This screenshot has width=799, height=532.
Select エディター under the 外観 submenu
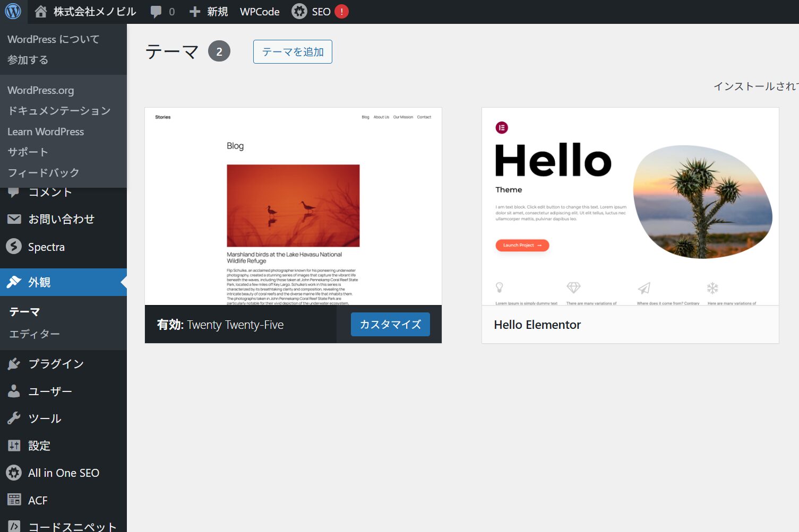click(x=35, y=334)
